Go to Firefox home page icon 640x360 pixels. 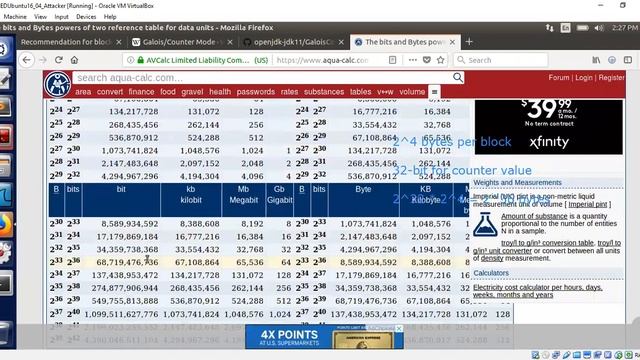click(x=74, y=60)
